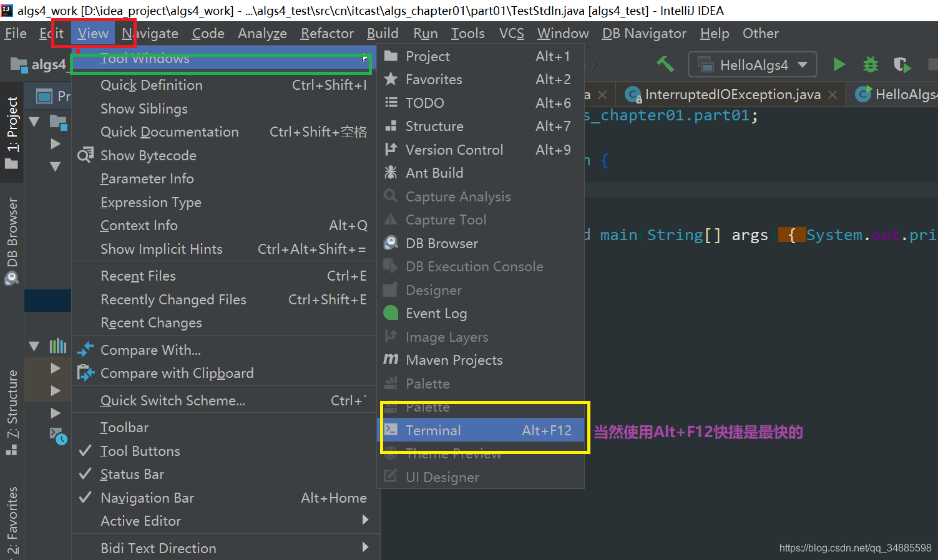Screen dimensions: 938x560
Task: Click the green Run triangle icon
Action: pos(839,64)
